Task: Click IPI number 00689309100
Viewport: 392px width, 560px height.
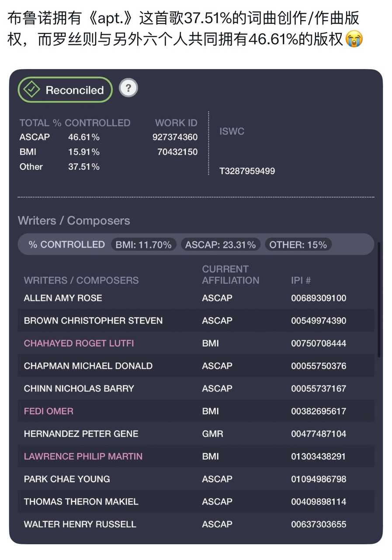Action: click(x=319, y=298)
